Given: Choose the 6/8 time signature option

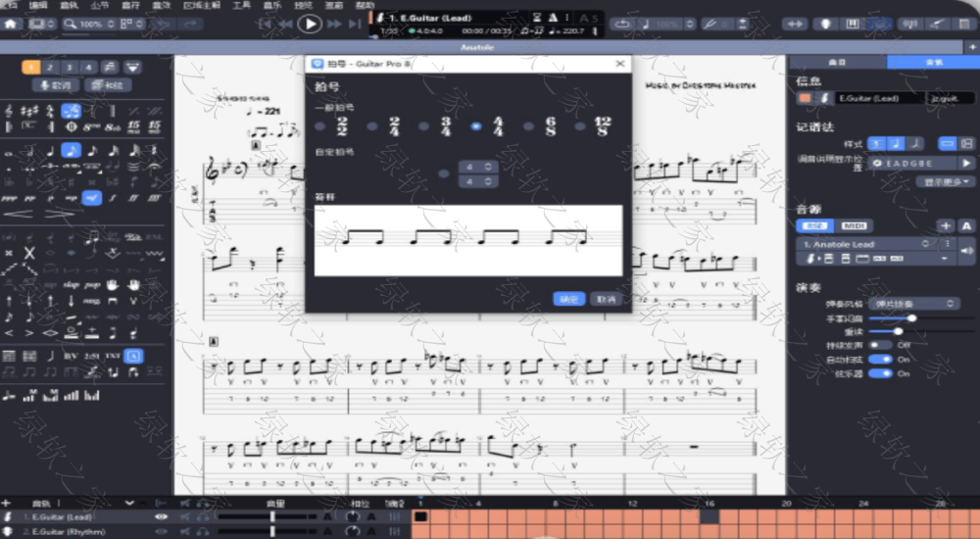Looking at the screenshot, I should pyautogui.click(x=528, y=126).
